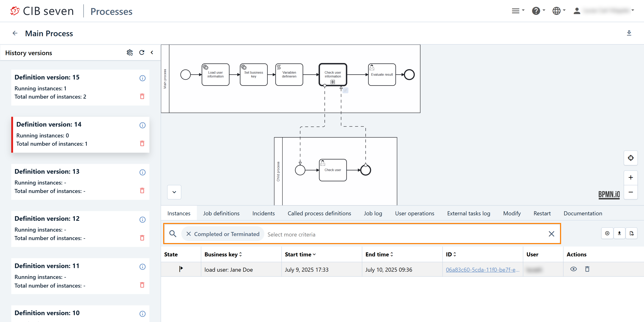This screenshot has height=322, width=644.
Task: Delete the Jane Doe instance row
Action: 587,269
